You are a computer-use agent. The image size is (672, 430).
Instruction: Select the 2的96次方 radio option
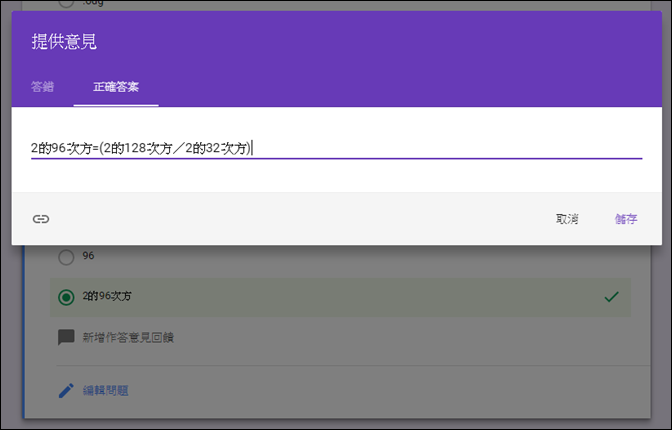pyautogui.click(x=66, y=297)
